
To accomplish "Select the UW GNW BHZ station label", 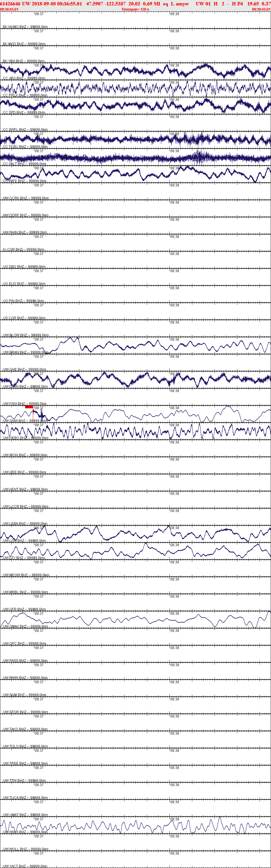I will pos(25,421).
